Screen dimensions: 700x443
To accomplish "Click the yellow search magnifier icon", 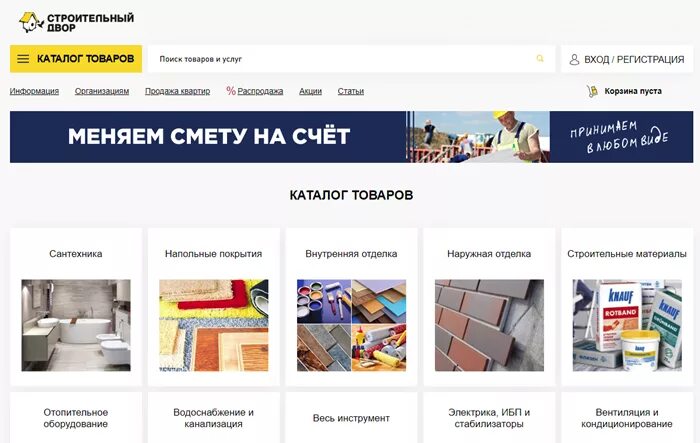I will point(540,59).
